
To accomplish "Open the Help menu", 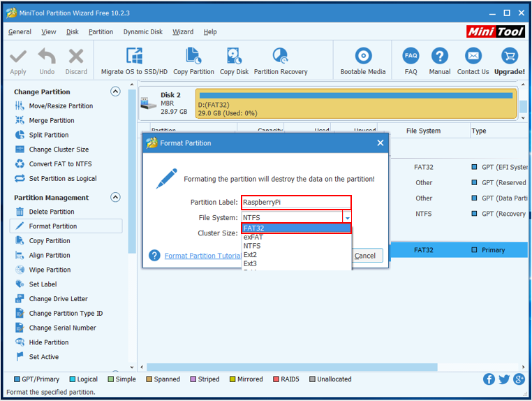I will tap(210, 32).
